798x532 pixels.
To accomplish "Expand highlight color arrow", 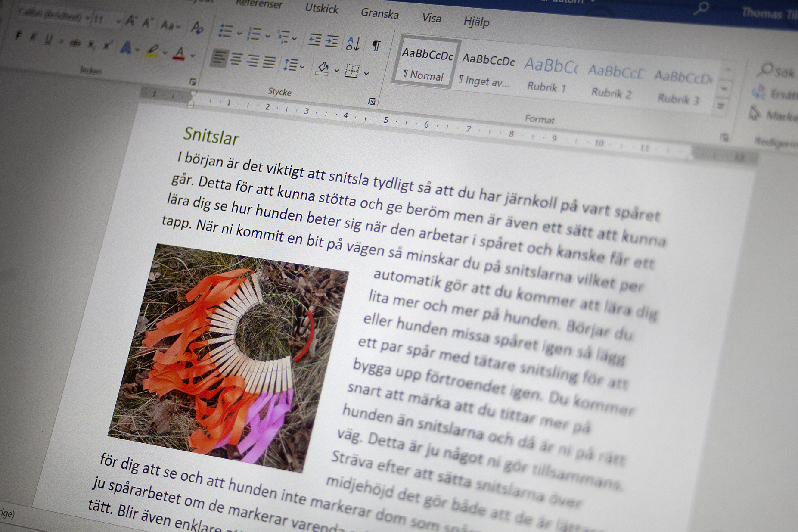I will point(165,53).
